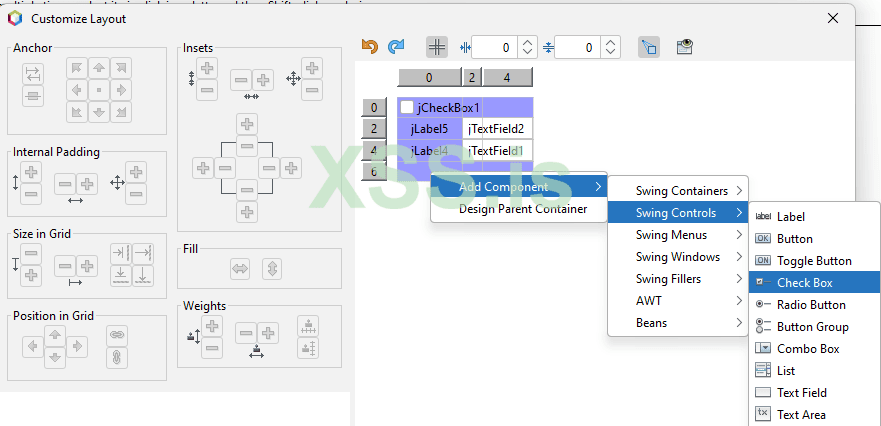Select the center anchor button
Image resolution: width=881 pixels, height=426 pixels.
click(99, 90)
